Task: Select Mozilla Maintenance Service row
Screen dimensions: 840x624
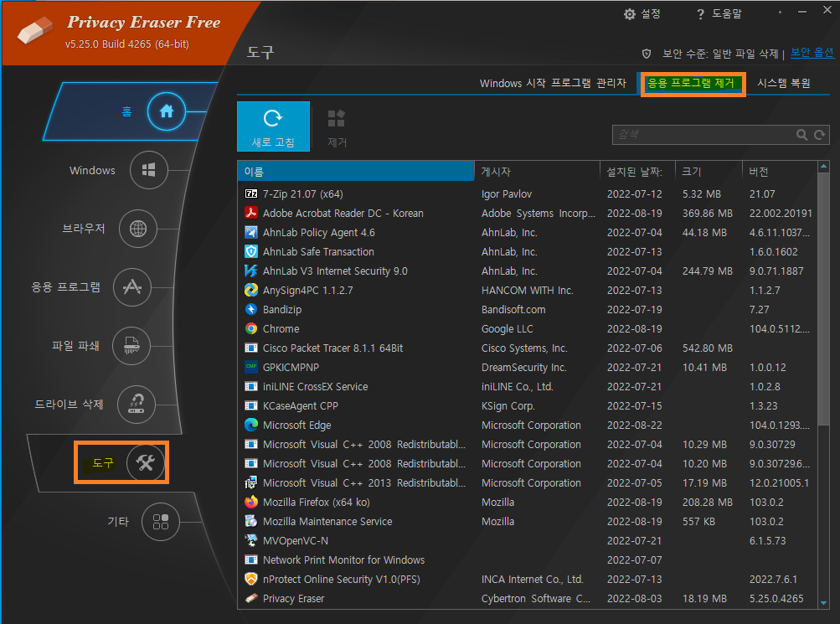Action: tap(528, 522)
